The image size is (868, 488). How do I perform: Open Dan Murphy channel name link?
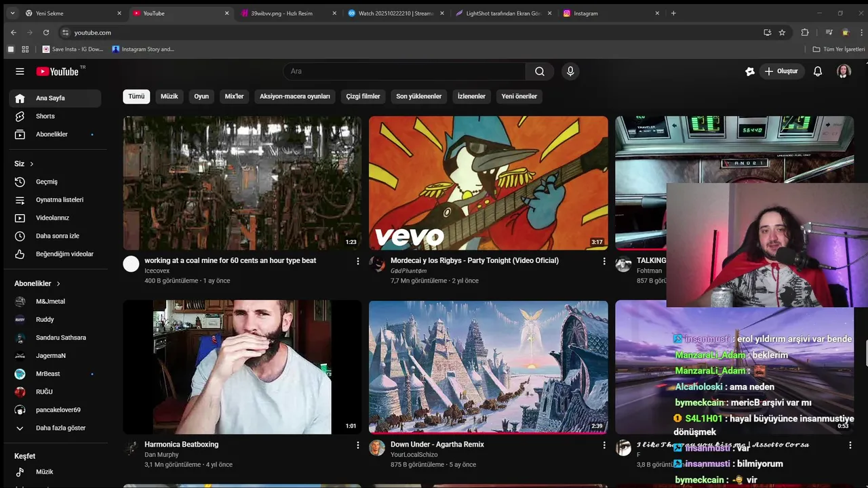(161, 455)
